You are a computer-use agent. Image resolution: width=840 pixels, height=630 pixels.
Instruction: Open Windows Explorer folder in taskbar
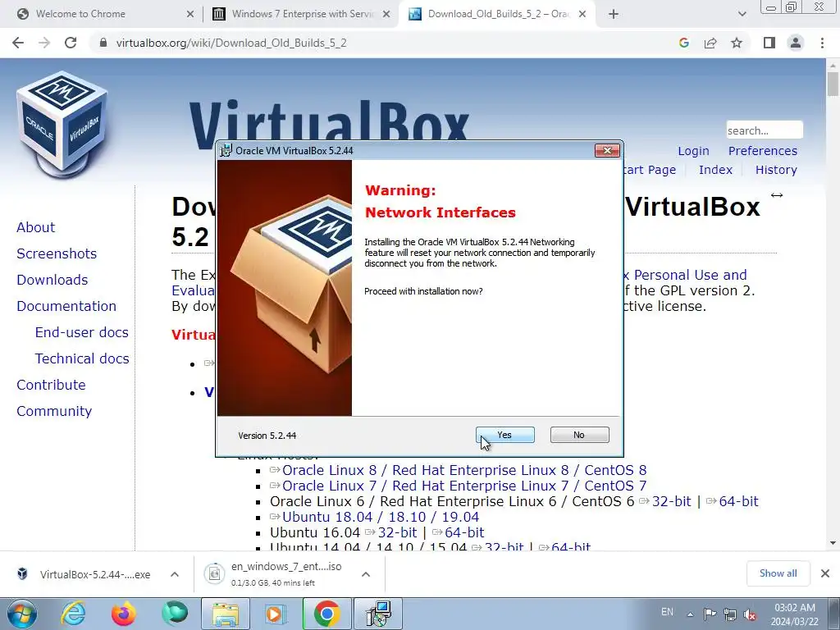[x=226, y=614]
